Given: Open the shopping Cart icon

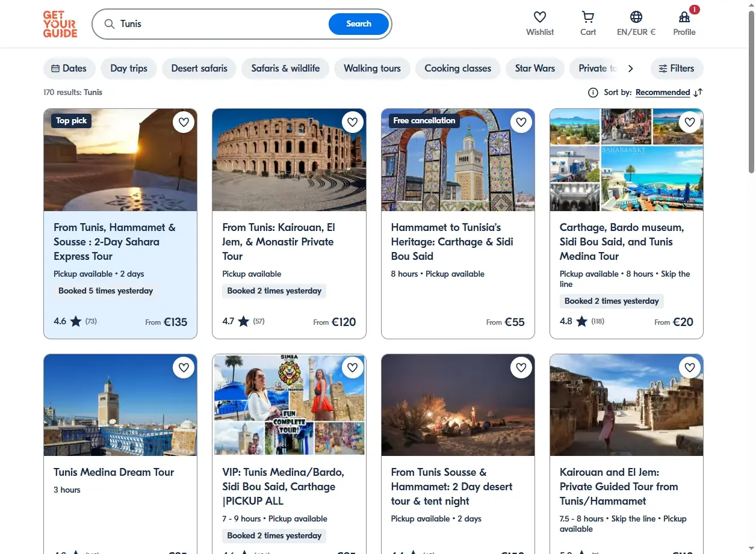Looking at the screenshot, I should point(588,17).
